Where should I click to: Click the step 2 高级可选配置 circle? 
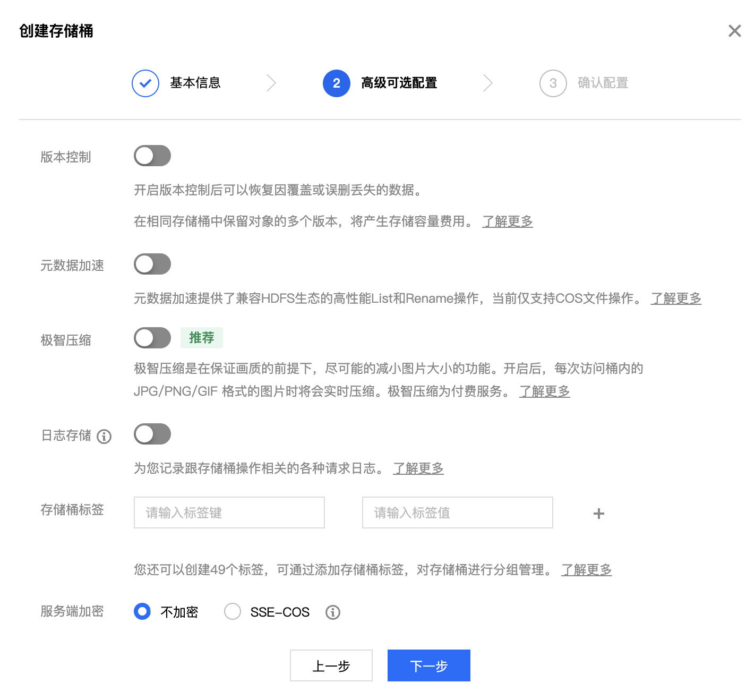(337, 83)
